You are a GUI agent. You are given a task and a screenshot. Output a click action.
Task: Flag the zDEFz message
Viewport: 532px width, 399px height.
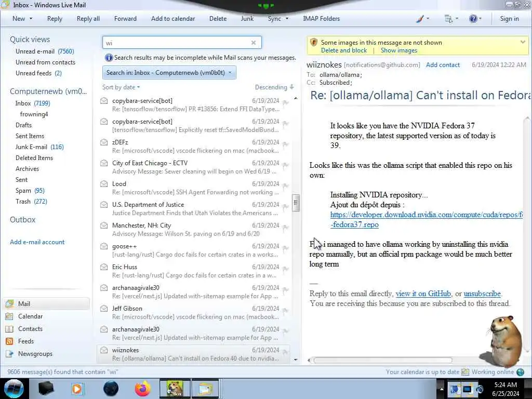click(x=286, y=144)
